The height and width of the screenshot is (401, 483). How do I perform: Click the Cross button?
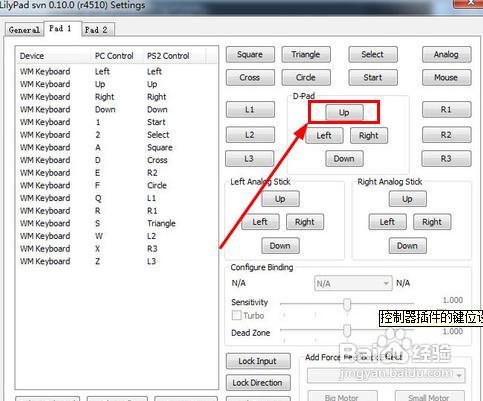250,77
